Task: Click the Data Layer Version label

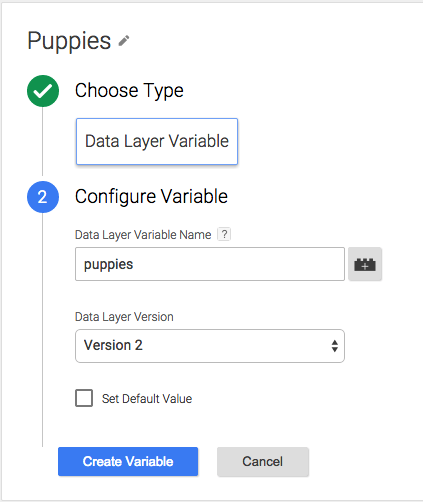Action: click(x=124, y=317)
